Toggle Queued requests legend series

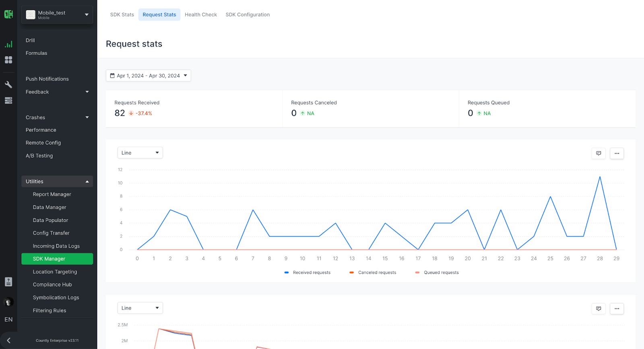point(437,272)
